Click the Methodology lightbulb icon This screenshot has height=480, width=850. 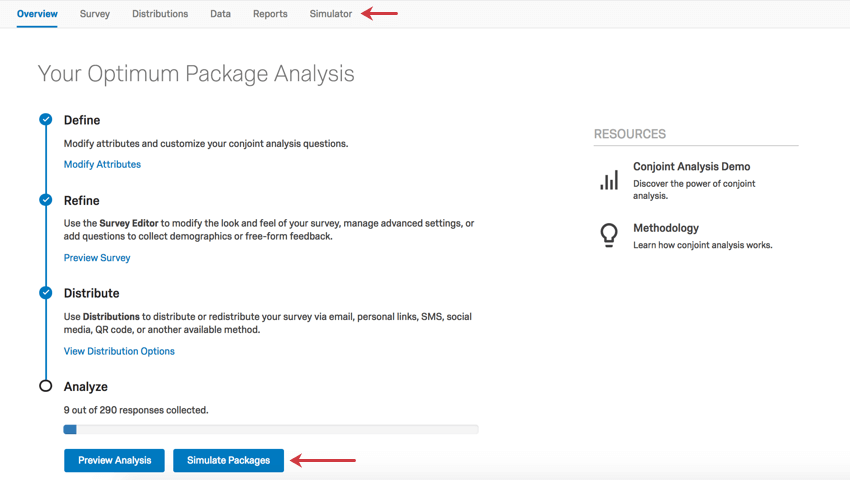tap(609, 235)
